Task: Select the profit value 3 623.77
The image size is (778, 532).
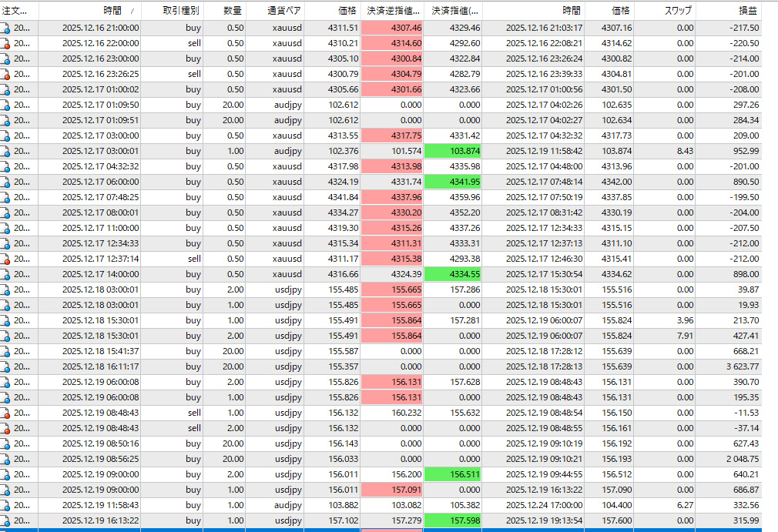Action: (x=743, y=367)
